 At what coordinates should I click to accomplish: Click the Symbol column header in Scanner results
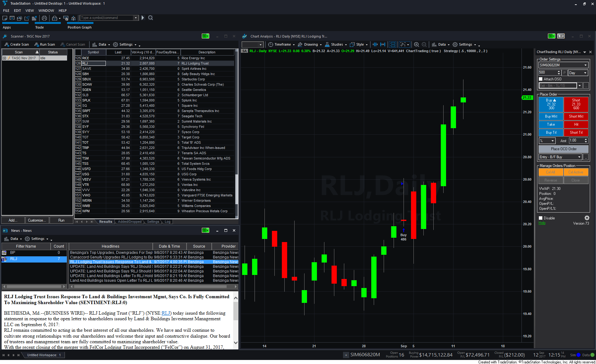click(x=93, y=52)
